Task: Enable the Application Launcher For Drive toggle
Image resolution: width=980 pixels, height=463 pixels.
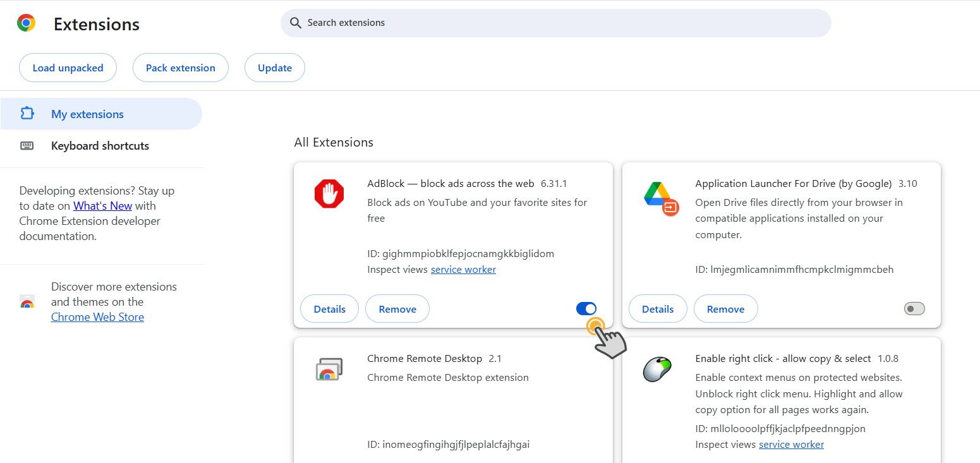Action: [x=914, y=308]
